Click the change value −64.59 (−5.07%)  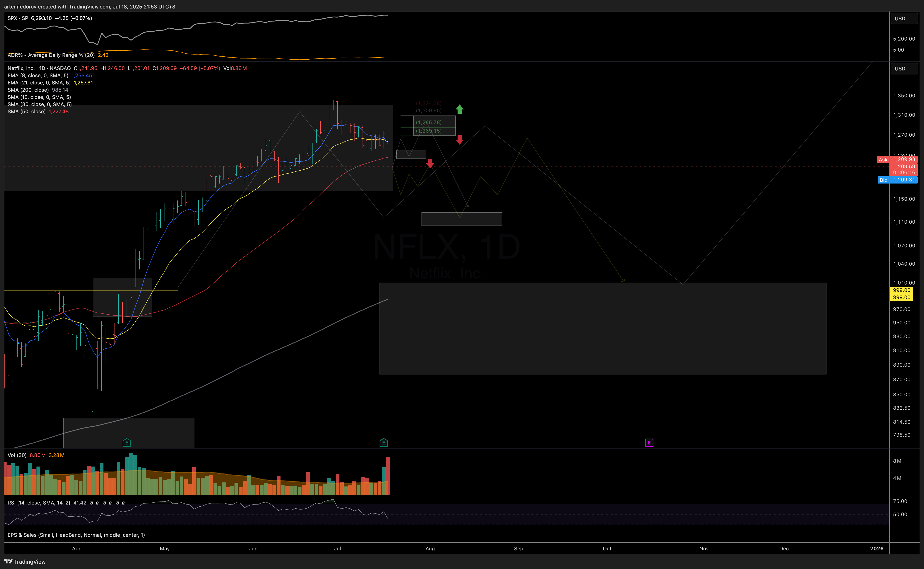[200, 68]
